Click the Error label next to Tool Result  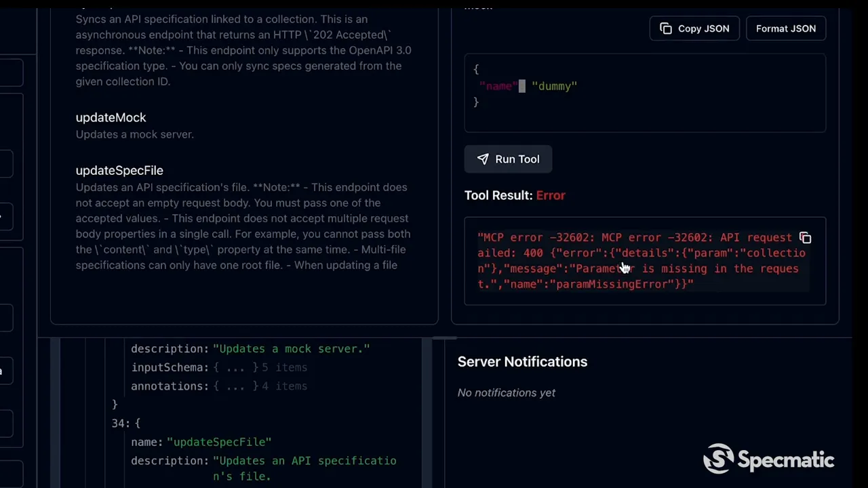(x=550, y=195)
